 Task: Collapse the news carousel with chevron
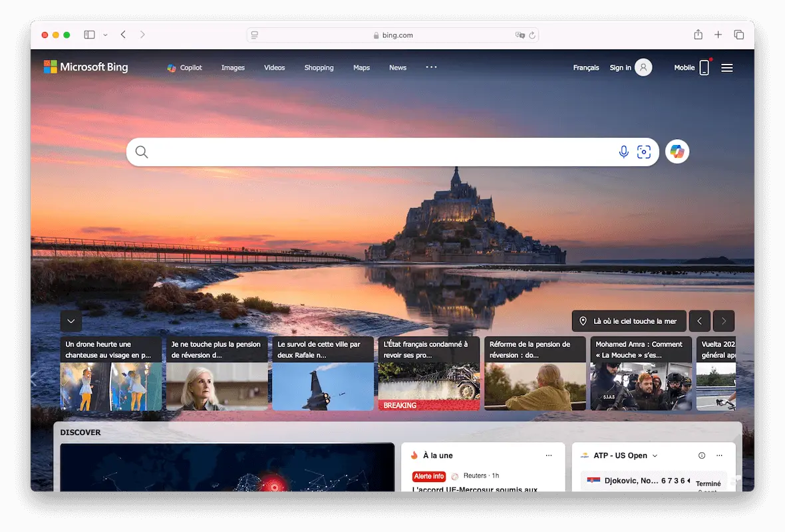[71, 321]
